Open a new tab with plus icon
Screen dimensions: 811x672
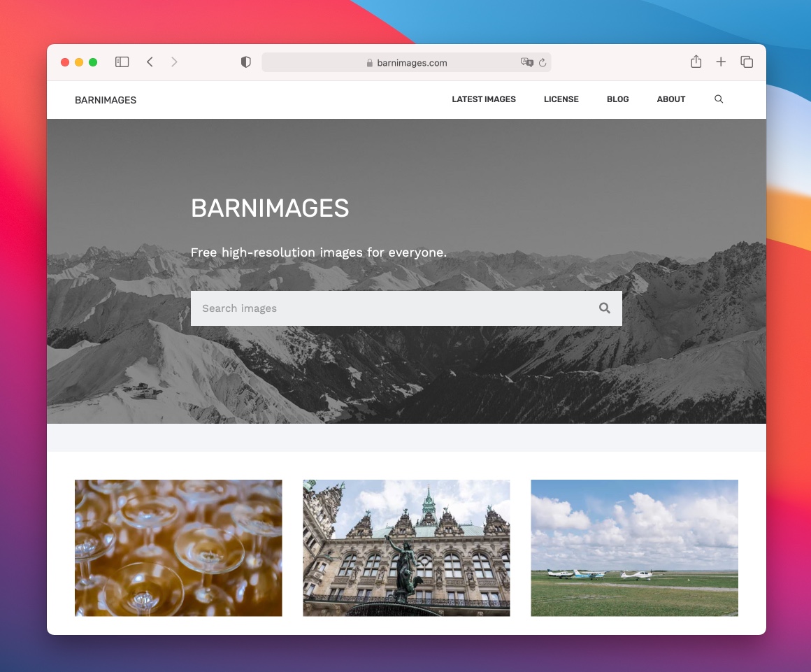coord(721,62)
